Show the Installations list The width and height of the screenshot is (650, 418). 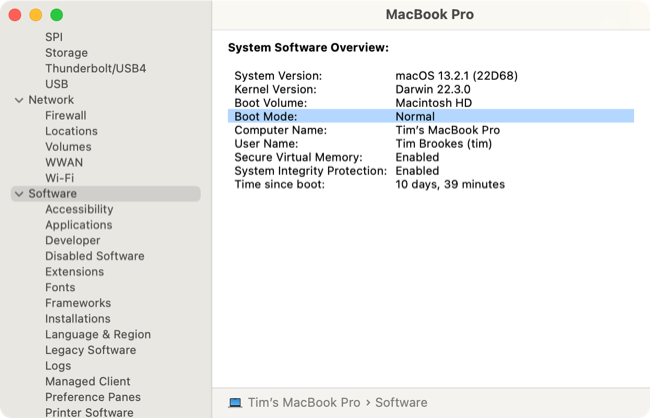click(x=78, y=319)
